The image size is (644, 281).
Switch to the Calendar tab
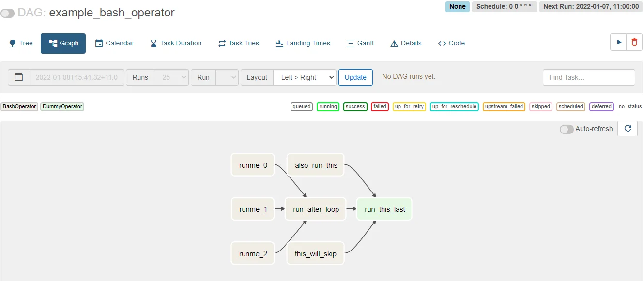click(x=114, y=43)
